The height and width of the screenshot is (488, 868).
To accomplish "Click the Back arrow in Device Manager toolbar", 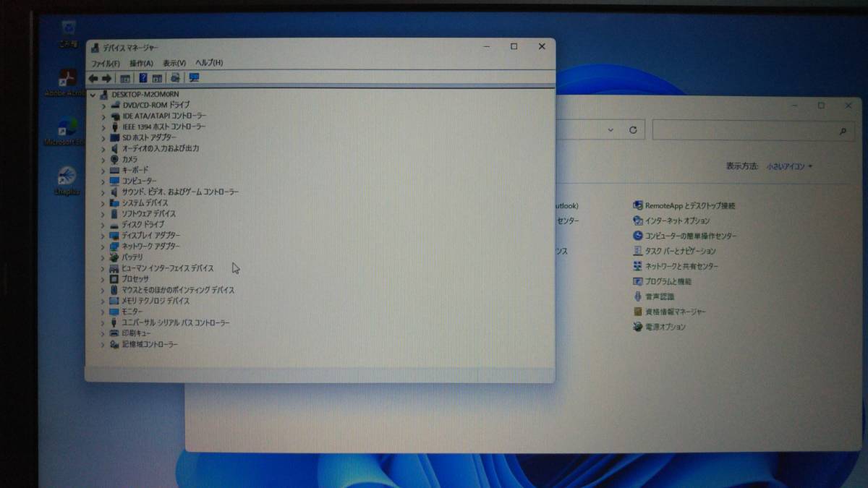I will pos(94,78).
